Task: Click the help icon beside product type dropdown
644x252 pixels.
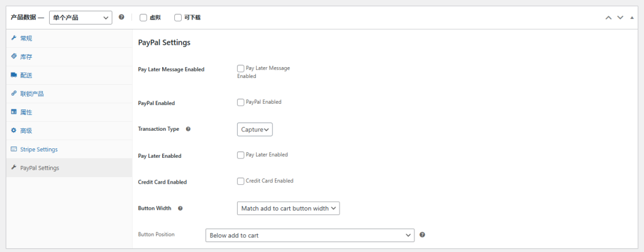Action: tap(121, 17)
